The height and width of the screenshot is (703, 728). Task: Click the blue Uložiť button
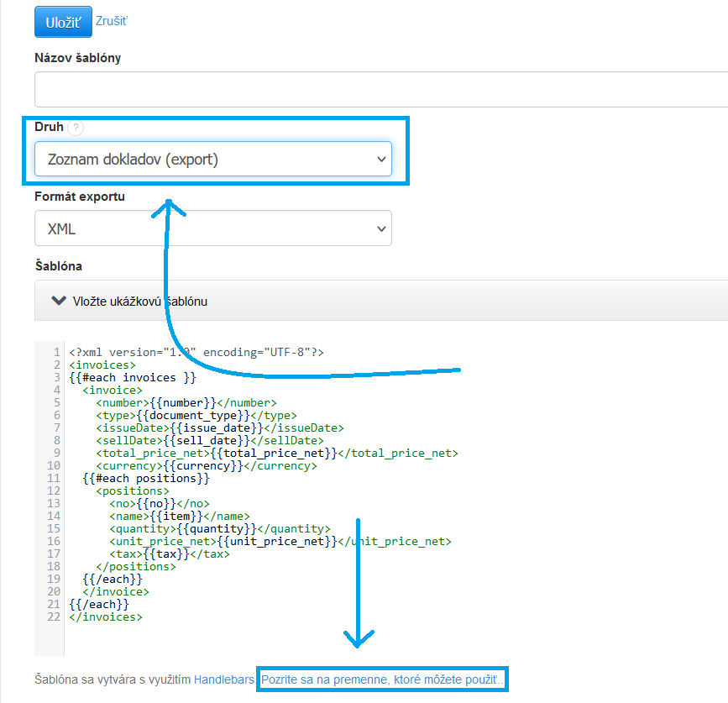(x=62, y=22)
